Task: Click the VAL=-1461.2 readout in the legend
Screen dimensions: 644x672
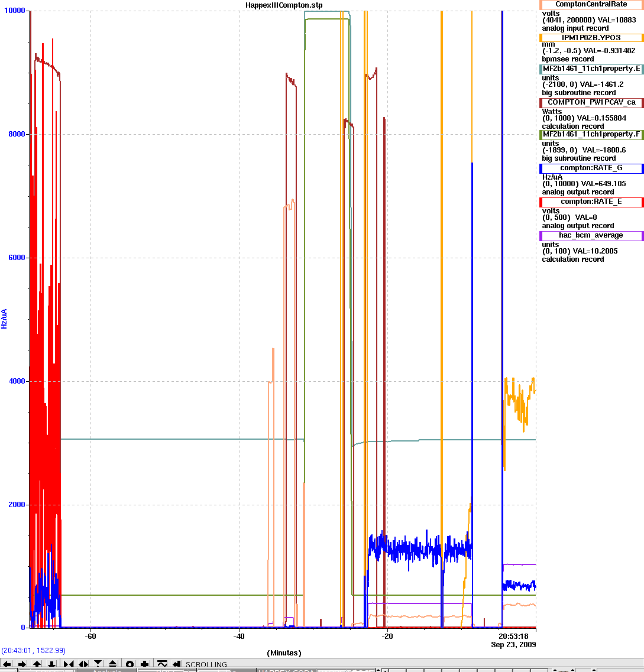Action: (601, 85)
